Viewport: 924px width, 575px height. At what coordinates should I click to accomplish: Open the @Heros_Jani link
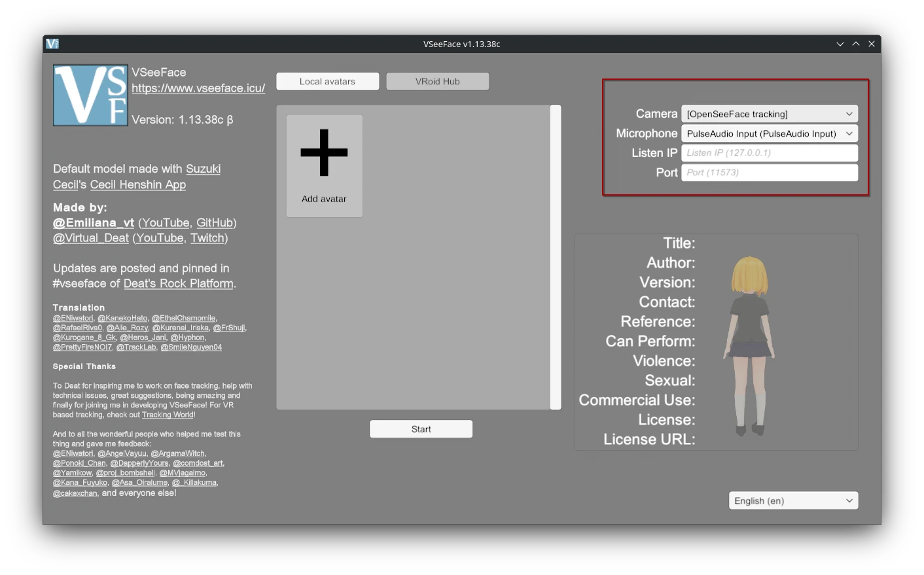tap(143, 338)
